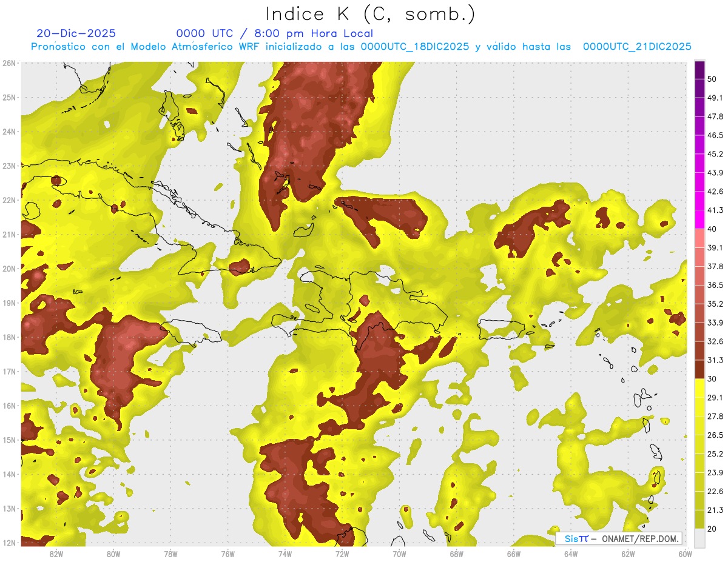Click the colorbar value 23.9

coord(715,472)
